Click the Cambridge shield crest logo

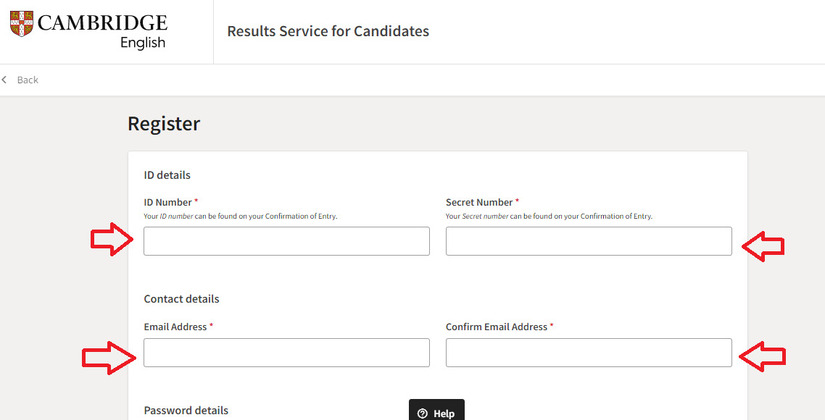(x=21, y=23)
